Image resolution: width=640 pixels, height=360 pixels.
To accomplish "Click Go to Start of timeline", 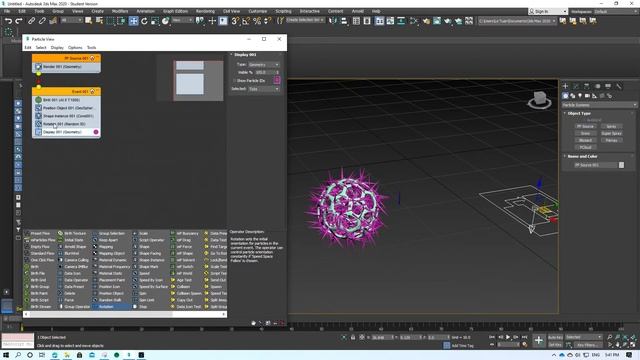I will click(492, 337).
